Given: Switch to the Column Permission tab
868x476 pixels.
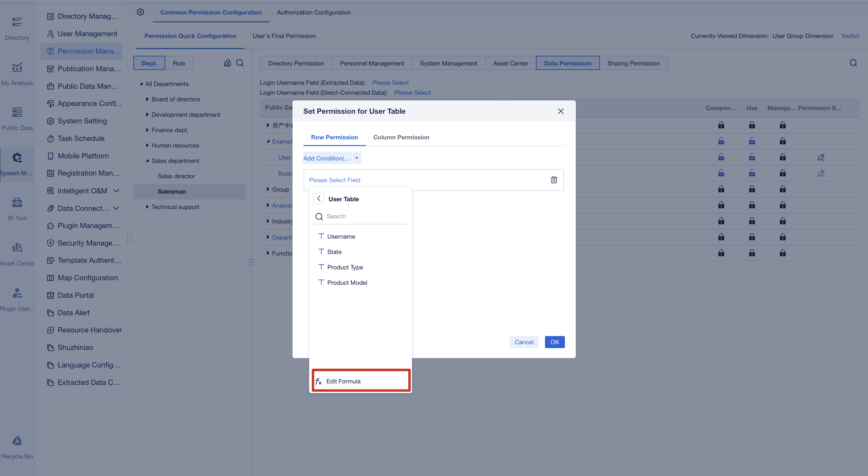Looking at the screenshot, I should click(401, 137).
